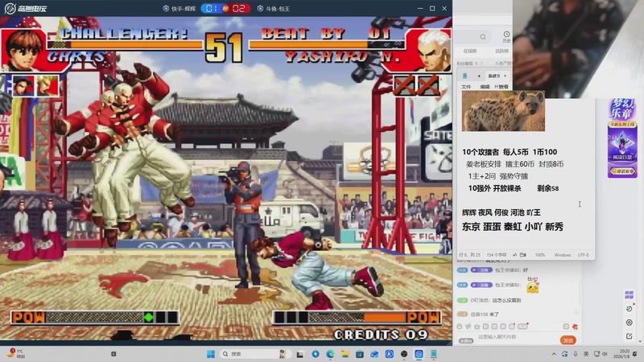The width and height of the screenshot is (644, 362).
Task: Open the history clock icon
Action: click(506, 35)
